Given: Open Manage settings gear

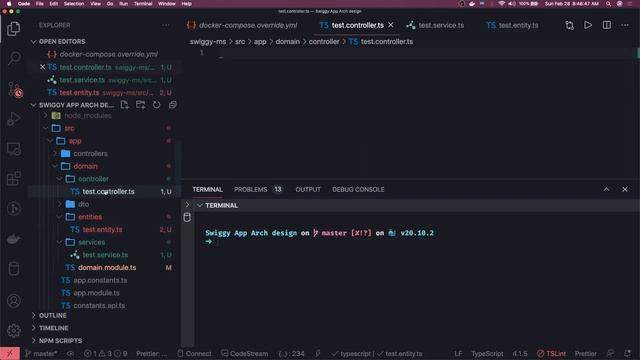Looking at the screenshot, I should 14,330.
